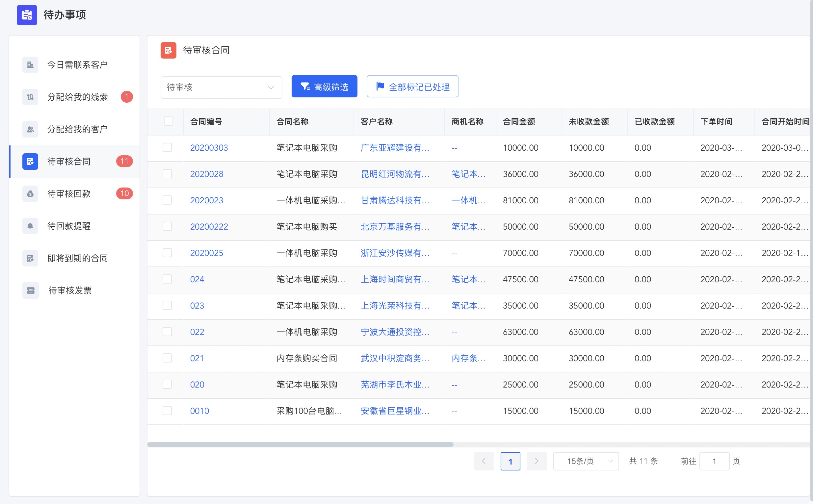The image size is (813, 504).
Task: Open the 待审核 status dropdown
Action: click(221, 87)
